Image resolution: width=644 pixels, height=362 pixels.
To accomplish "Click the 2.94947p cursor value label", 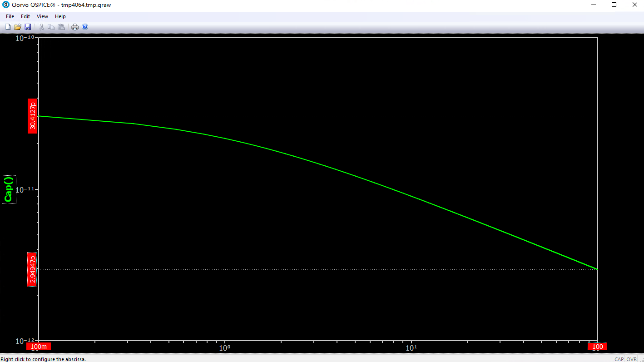I will point(33,269).
